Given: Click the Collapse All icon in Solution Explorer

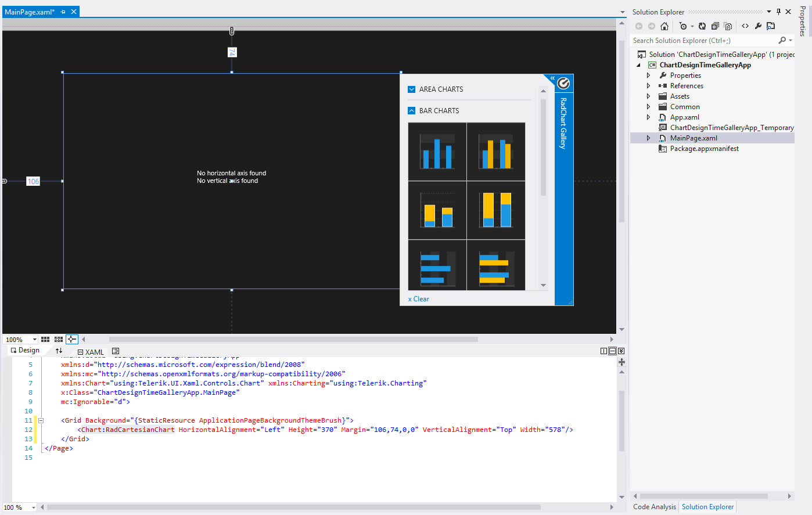Looking at the screenshot, I should (x=715, y=26).
